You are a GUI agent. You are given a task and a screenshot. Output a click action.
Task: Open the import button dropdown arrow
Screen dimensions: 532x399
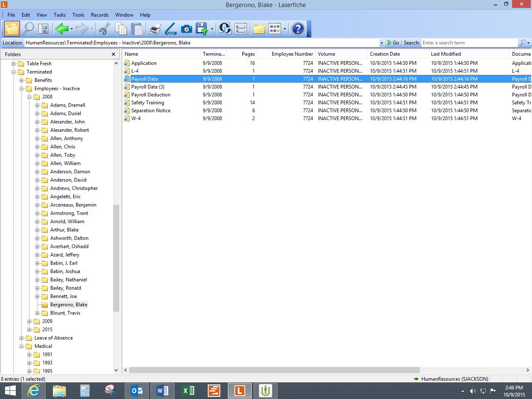[212, 29]
